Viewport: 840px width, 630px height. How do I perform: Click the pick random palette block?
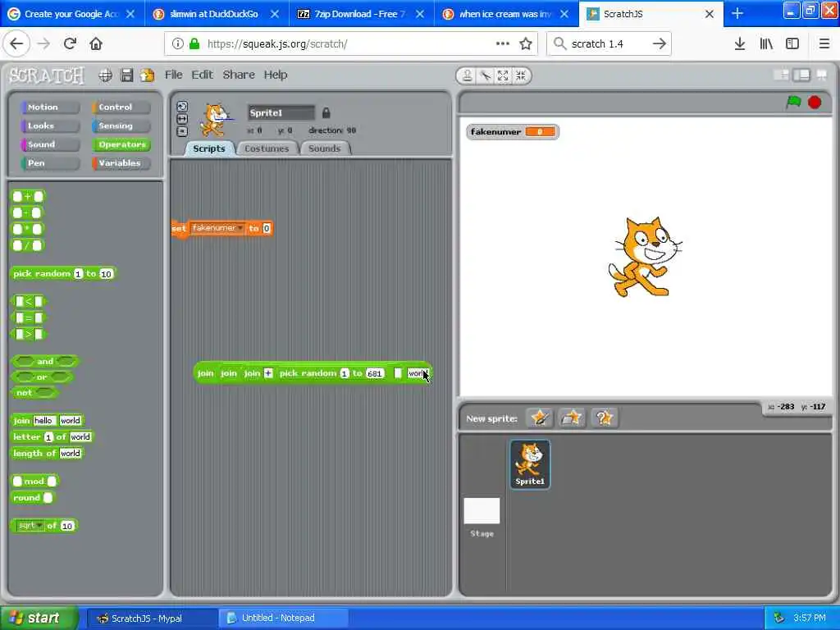tap(63, 274)
